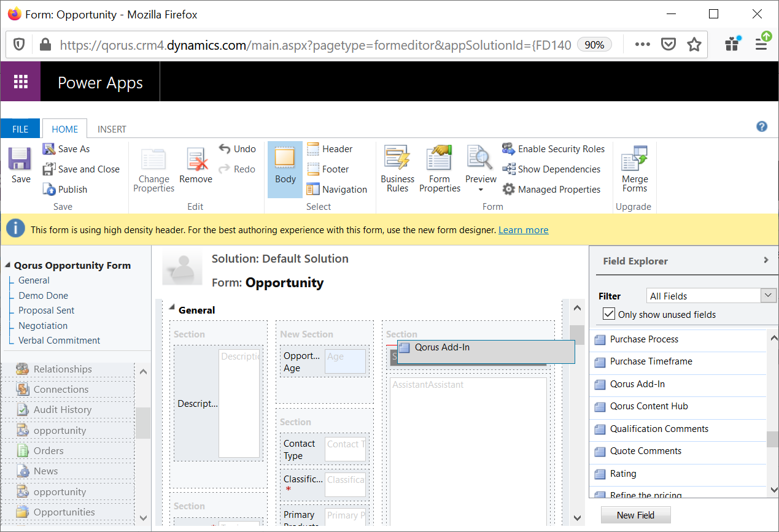Viewport: 779px width, 532px height.
Task: Click the Save icon in the ribbon
Action: click(20, 159)
